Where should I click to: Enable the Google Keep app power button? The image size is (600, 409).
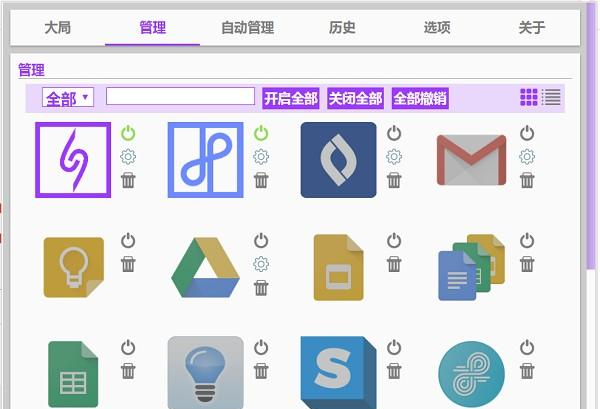pyautogui.click(x=128, y=241)
